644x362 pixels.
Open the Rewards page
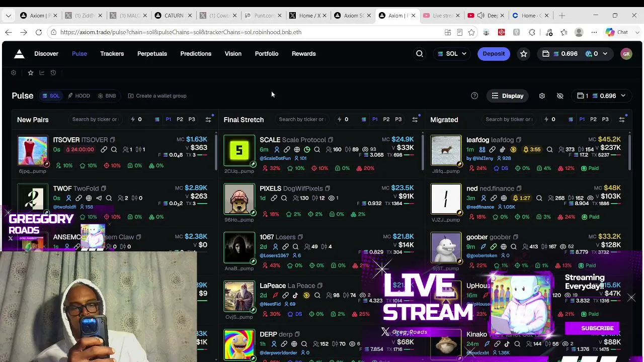[x=304, y=54]
